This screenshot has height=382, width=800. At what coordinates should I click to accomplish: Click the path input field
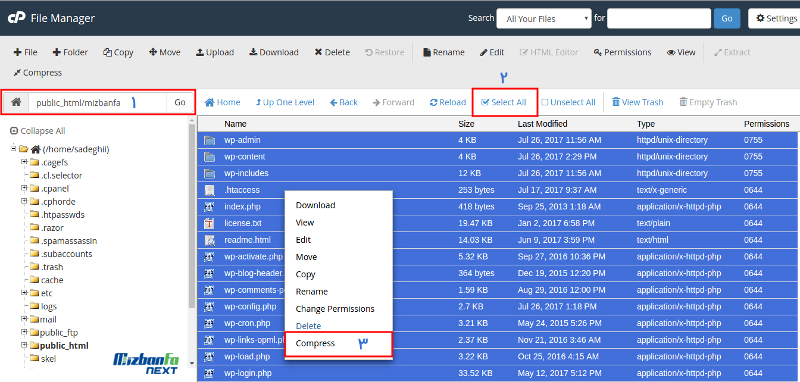pos(97,102)
